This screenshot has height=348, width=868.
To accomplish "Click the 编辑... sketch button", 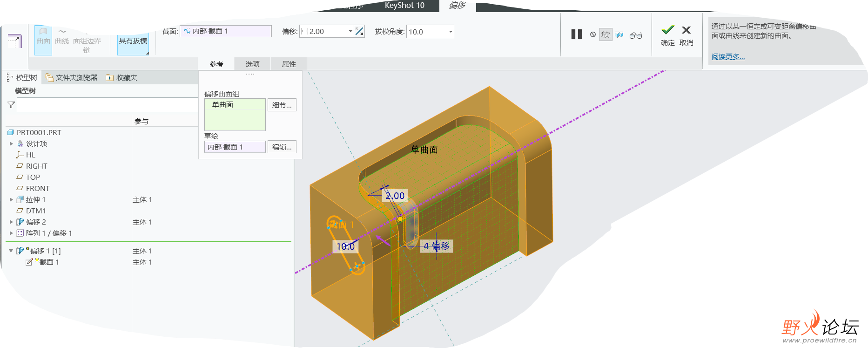I will 282,147.
